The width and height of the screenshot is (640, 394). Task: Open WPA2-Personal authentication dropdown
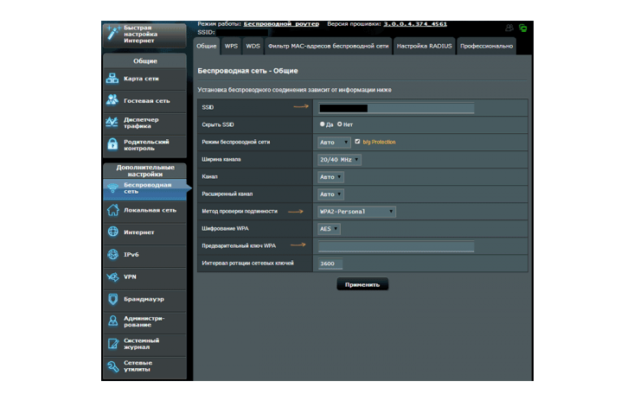click(356, 211)
